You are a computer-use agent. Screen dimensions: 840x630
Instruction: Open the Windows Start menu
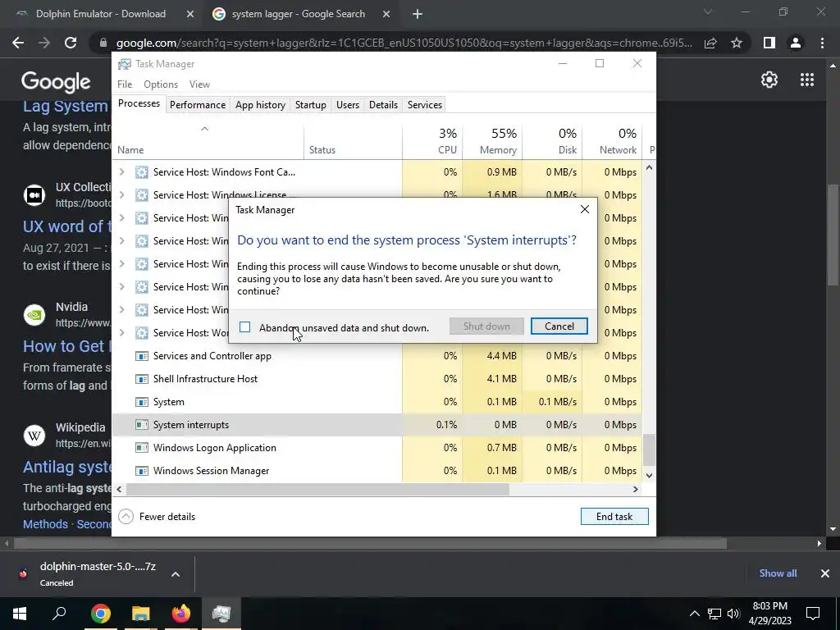pyautogui.click(x=20, y=614)
